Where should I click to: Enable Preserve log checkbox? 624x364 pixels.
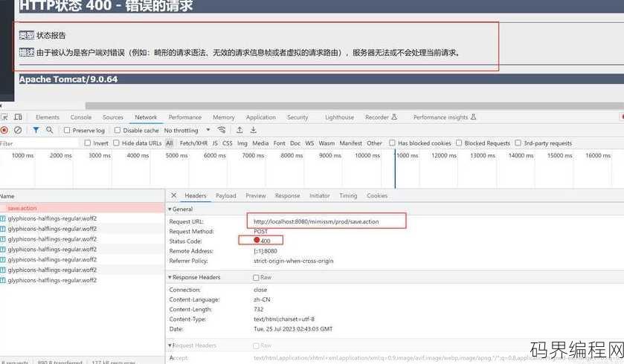click(x=67, y=130)
